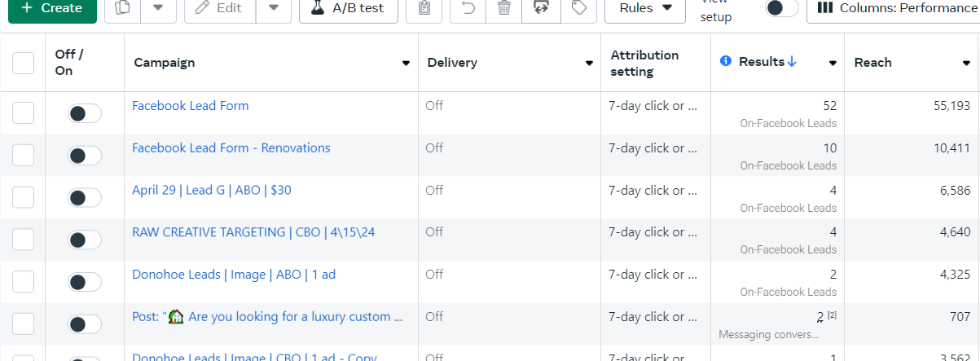The height and width of the screenshot is (361, 980).
Task: Click the tag label icon
Action: point(579,8)
